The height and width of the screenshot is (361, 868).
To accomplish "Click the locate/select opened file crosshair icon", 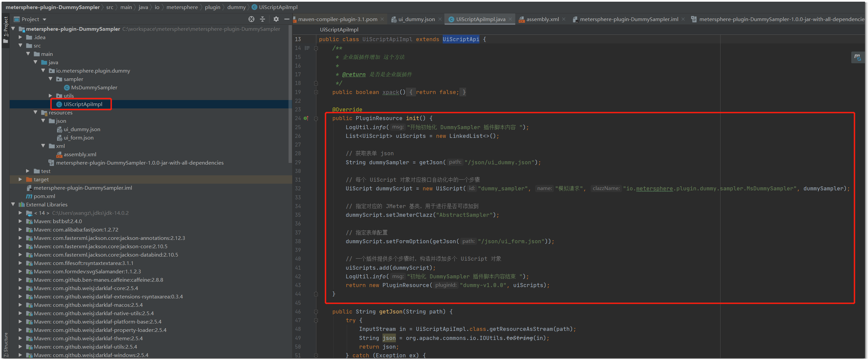I will pos(251,19).
